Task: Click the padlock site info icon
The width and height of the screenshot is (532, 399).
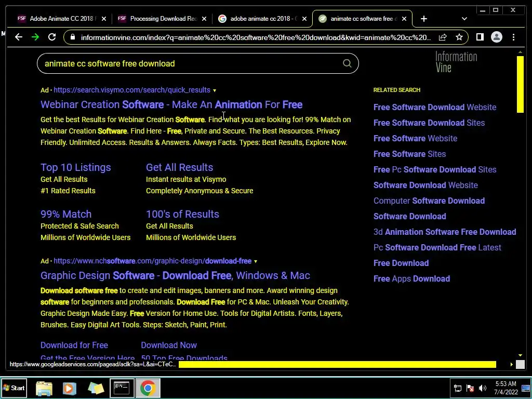Action: pos(72,37)
